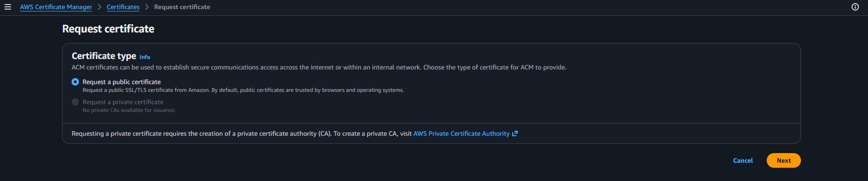Click 'Requesting a private certificate requires' note text
Viewport: 868px width, 181px height.
coord(242,133)
